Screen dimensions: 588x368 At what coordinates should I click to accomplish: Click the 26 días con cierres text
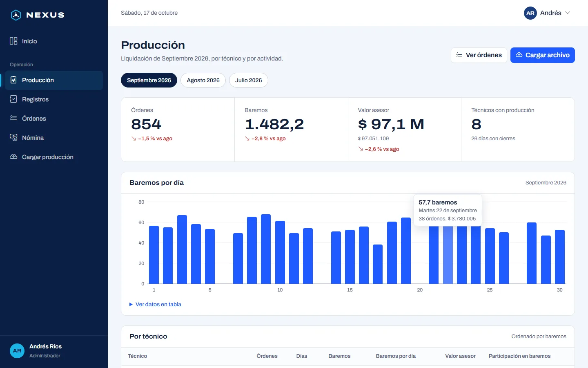(493, 139)
